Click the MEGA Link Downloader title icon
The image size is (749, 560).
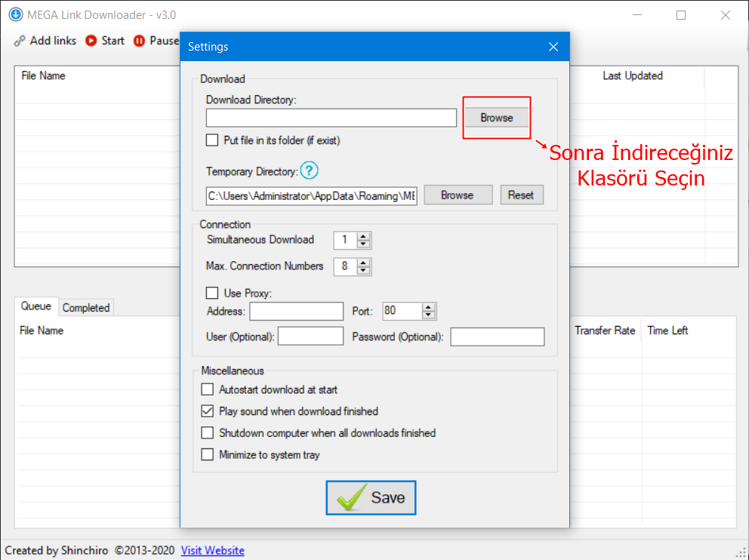pyautogui.click(x=14, y=14)
